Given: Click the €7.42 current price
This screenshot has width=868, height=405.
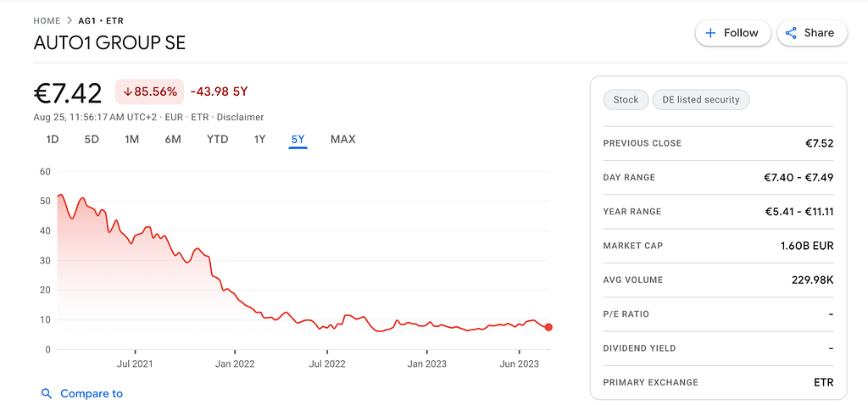Looking at the screenshot, I should pos(68,93).
